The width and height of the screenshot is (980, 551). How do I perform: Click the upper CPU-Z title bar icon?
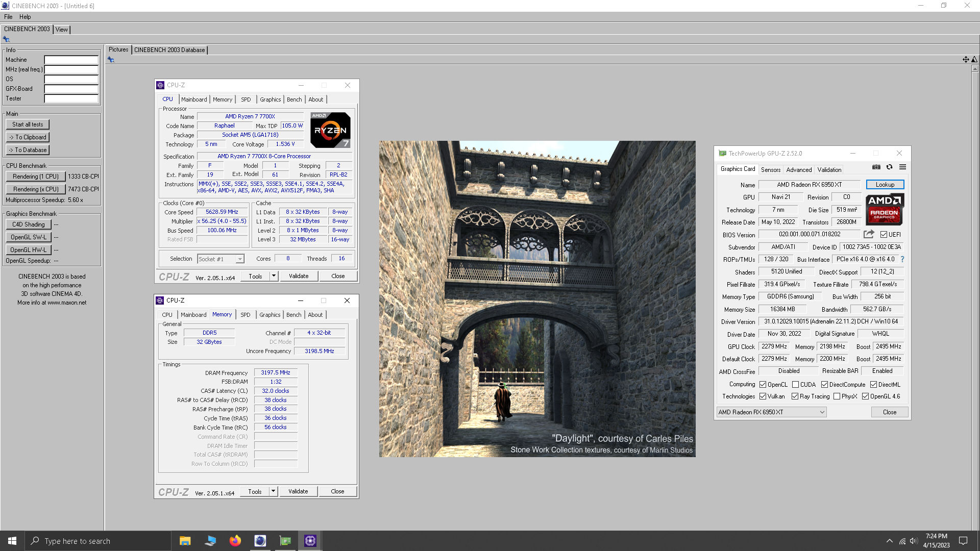160,85
